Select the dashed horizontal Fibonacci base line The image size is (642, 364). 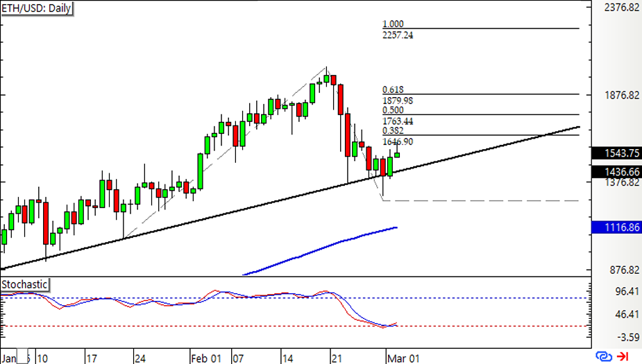click(x=481, y=201)
